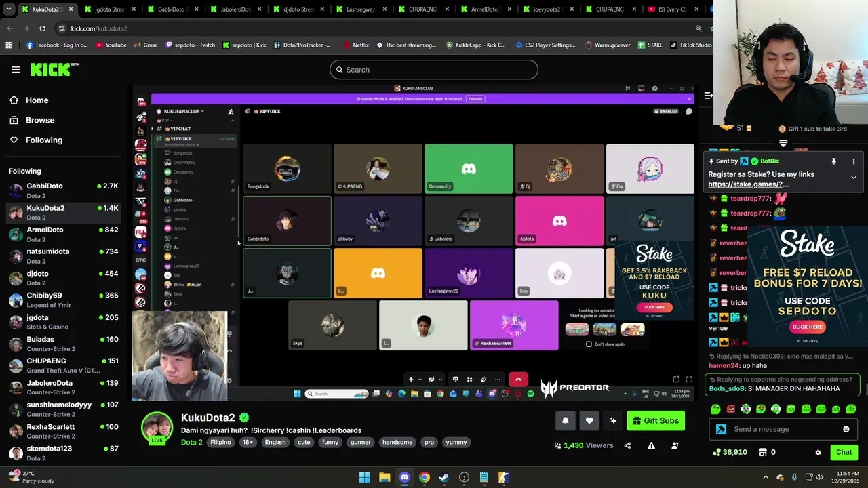Image resolution: width=868 pixels, height=488 pixels.
Task: Collapse the chat panel with the arrow icon
Action: pyautogui.click(x=708, y=96)
